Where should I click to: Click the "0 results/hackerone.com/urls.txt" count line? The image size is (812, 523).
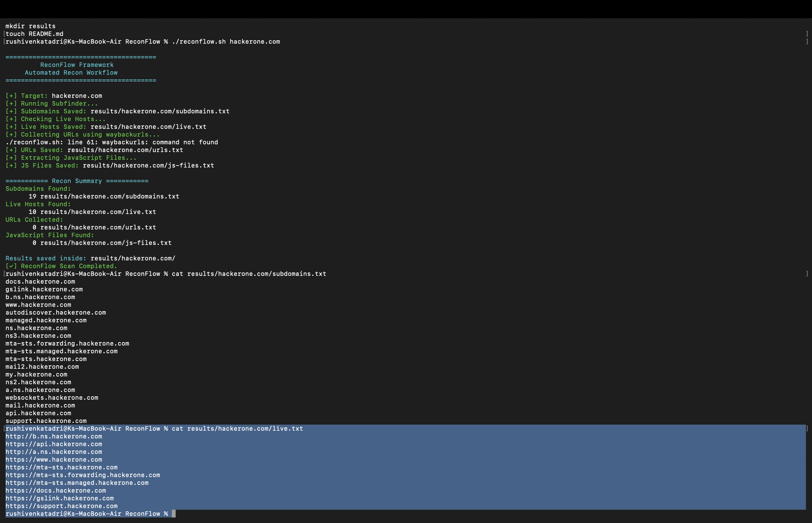(94, 227)
